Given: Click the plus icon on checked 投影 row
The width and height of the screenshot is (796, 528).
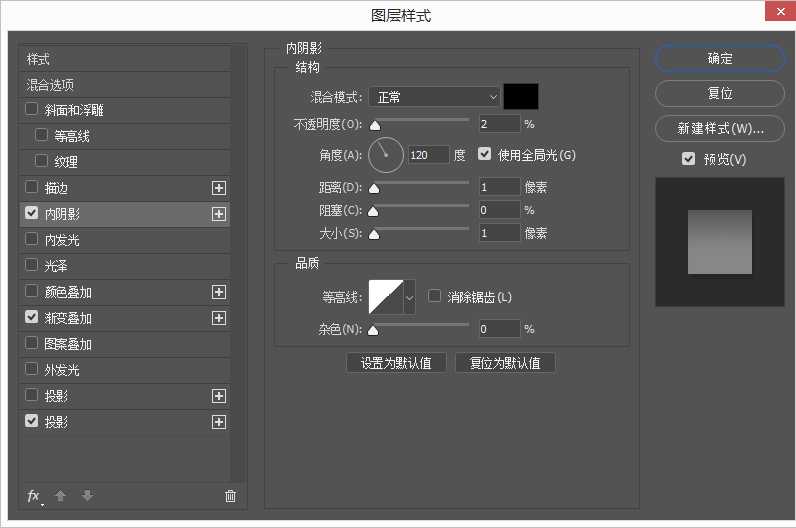Looking at the screenshot, I should [x=219, y=422].
